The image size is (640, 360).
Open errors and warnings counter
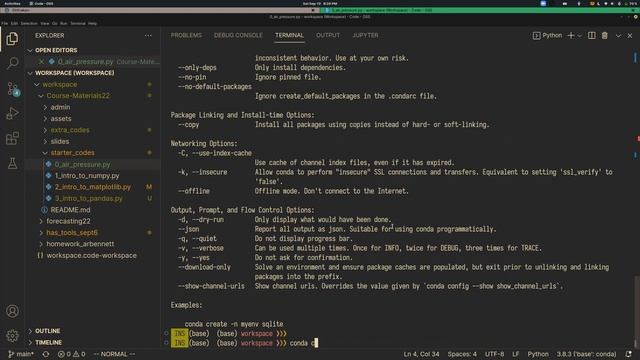click(x=71, y=354)
